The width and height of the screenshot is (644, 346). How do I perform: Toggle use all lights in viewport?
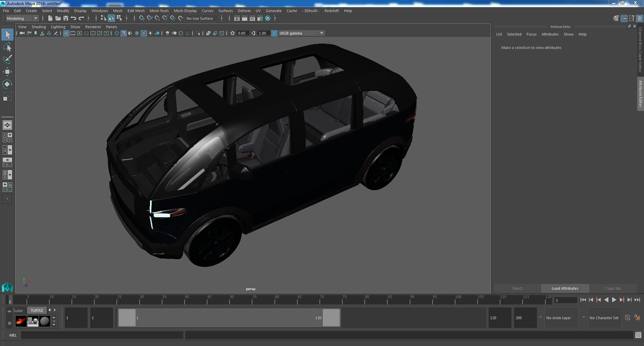[x=150, y=33]
